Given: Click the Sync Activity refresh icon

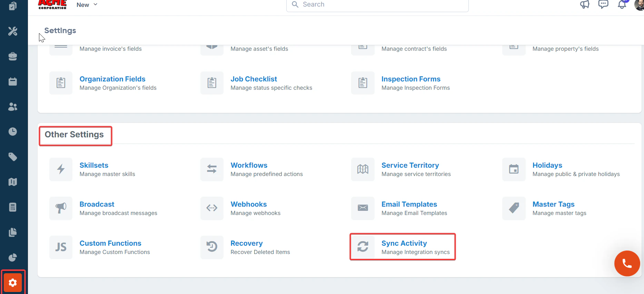Looking at the screenshot, I should 363,247.
